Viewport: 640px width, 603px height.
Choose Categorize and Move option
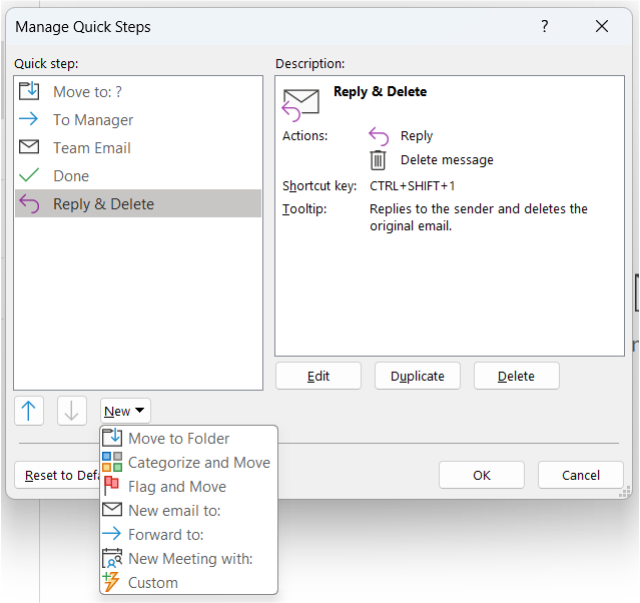(x=198, y=462)
